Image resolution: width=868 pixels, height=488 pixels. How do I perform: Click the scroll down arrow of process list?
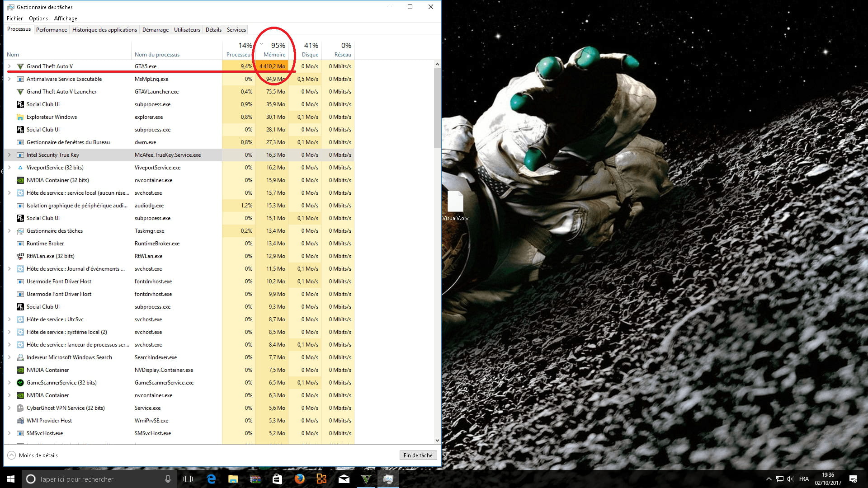pyautogui.click(x=437, y=441)
